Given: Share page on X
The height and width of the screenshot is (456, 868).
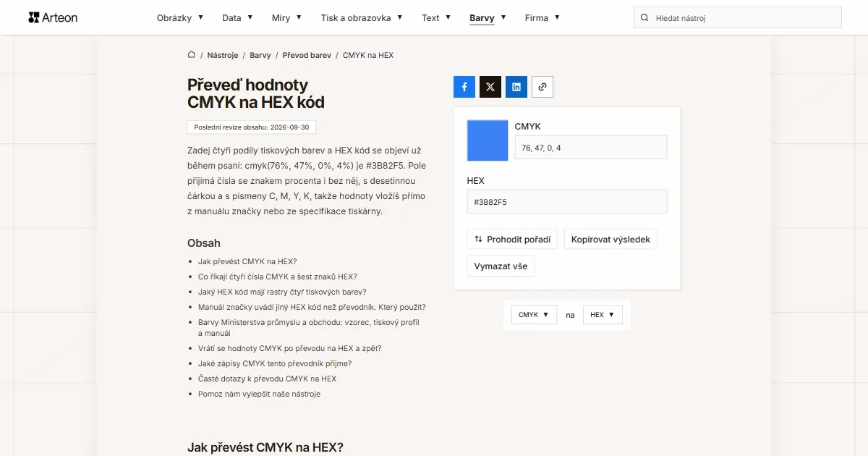Looking at the screenshot, I should click(490, 87).
